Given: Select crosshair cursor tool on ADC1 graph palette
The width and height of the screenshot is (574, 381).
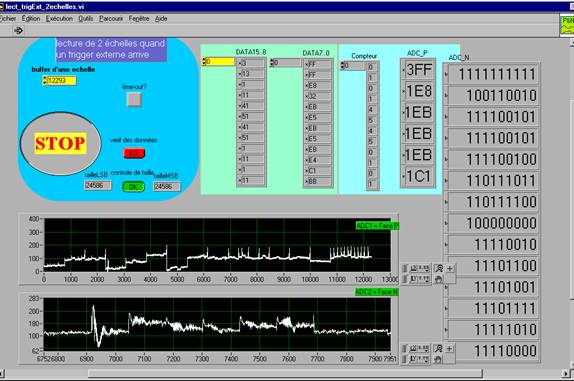Looking at the screenshot, I should 450,269.
